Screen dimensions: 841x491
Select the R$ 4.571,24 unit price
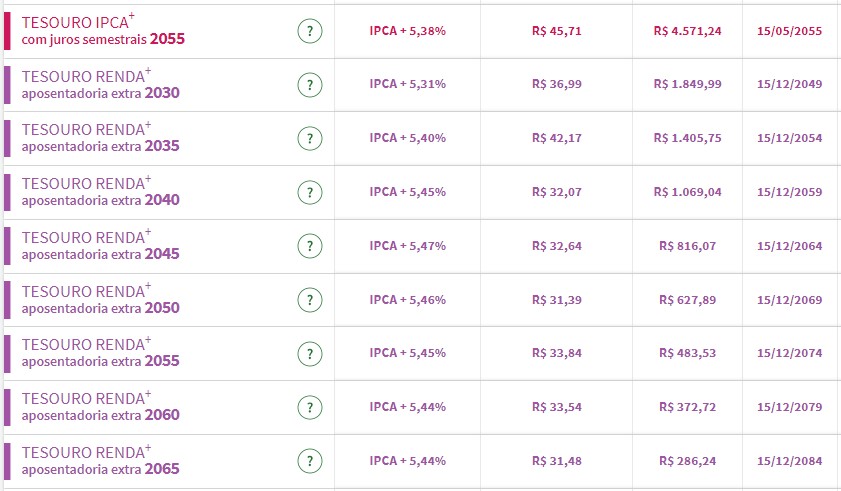pos(687,31)
